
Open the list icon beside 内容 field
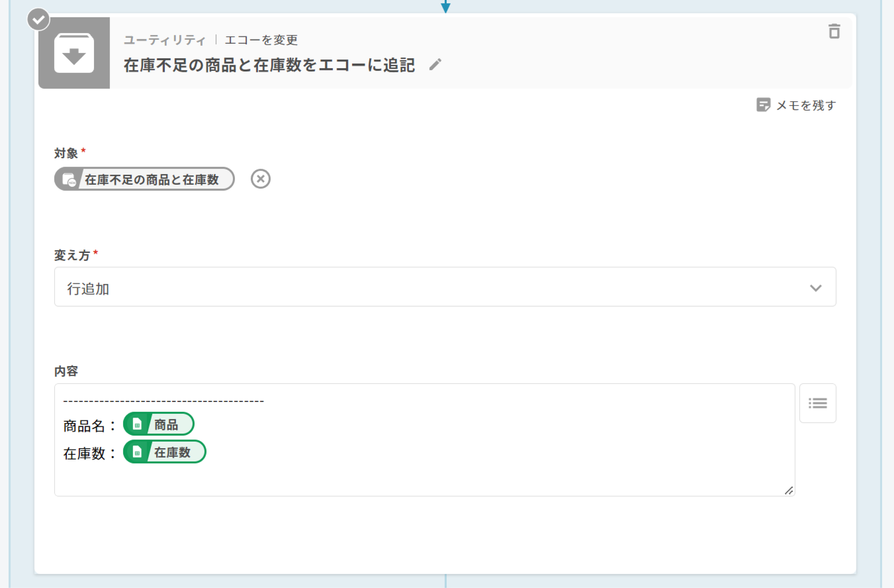point(818,403)
